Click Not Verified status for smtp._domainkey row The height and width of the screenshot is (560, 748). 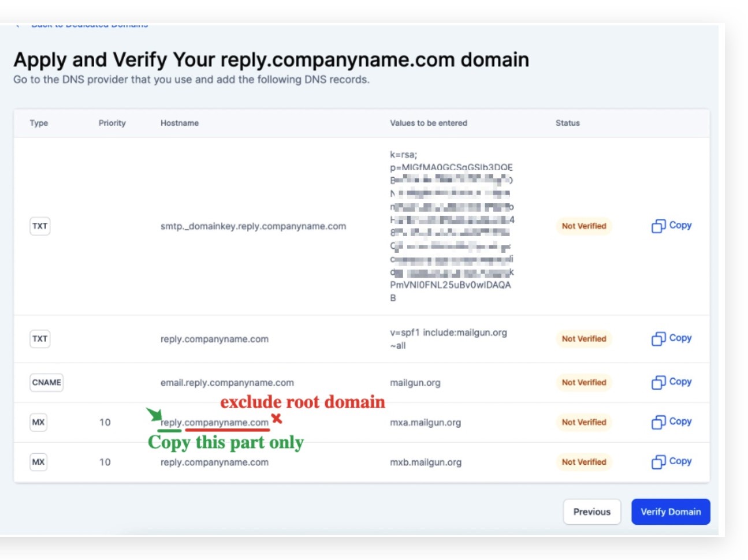point(584,226)
